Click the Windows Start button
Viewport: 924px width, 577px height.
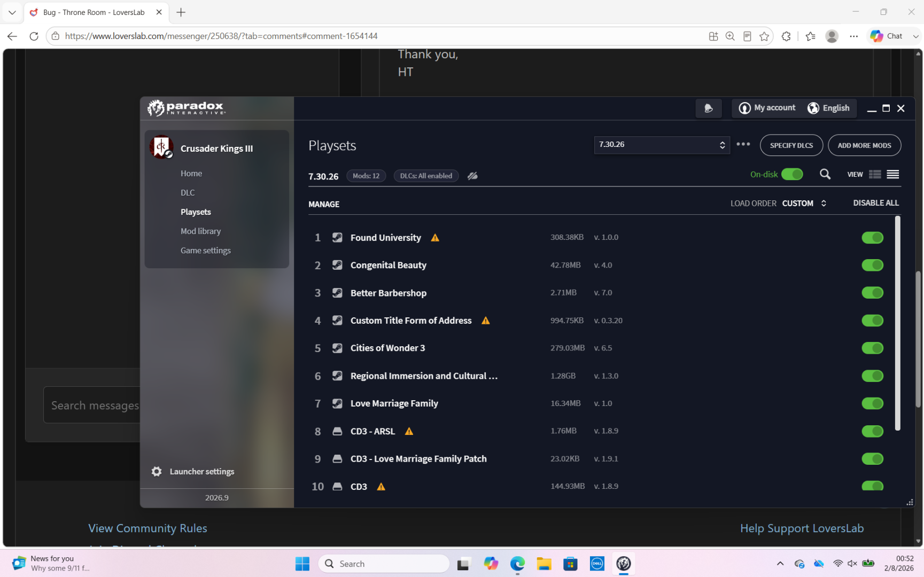pos(302,564)
